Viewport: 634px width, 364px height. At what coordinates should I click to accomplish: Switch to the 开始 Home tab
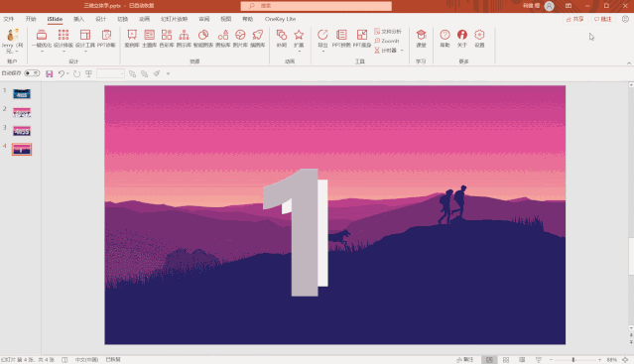(31, 19)
